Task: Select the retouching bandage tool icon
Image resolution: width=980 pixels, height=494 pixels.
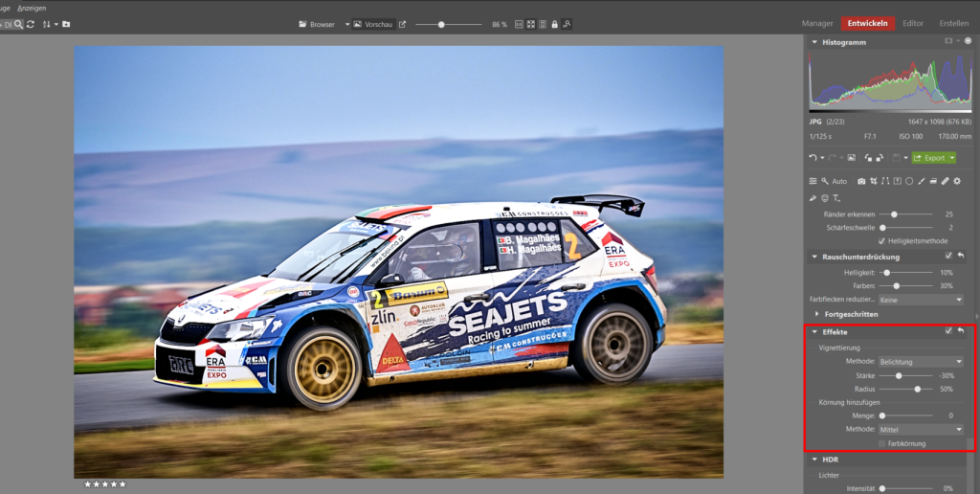Action: click(x=945, y=181)
